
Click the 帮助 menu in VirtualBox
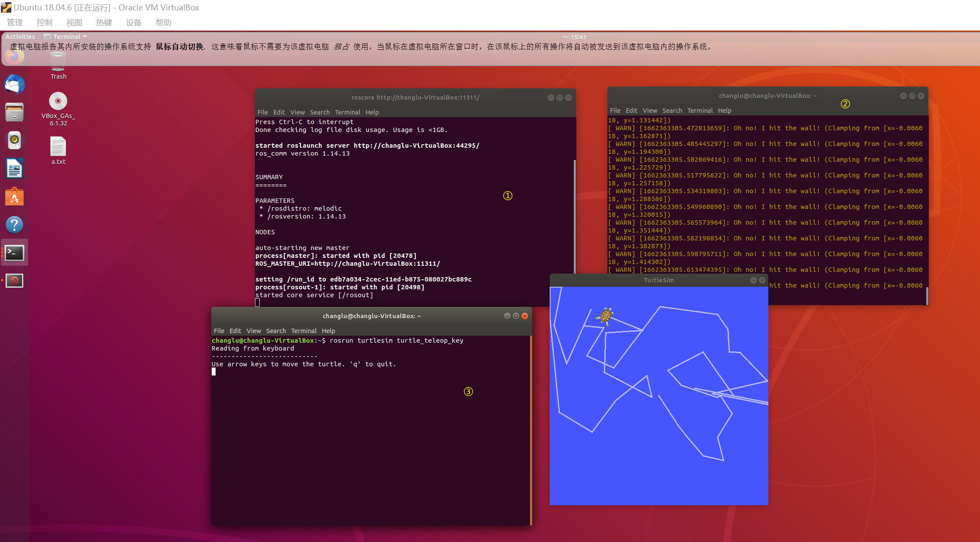pyautogui.click(x=163, y=23)
